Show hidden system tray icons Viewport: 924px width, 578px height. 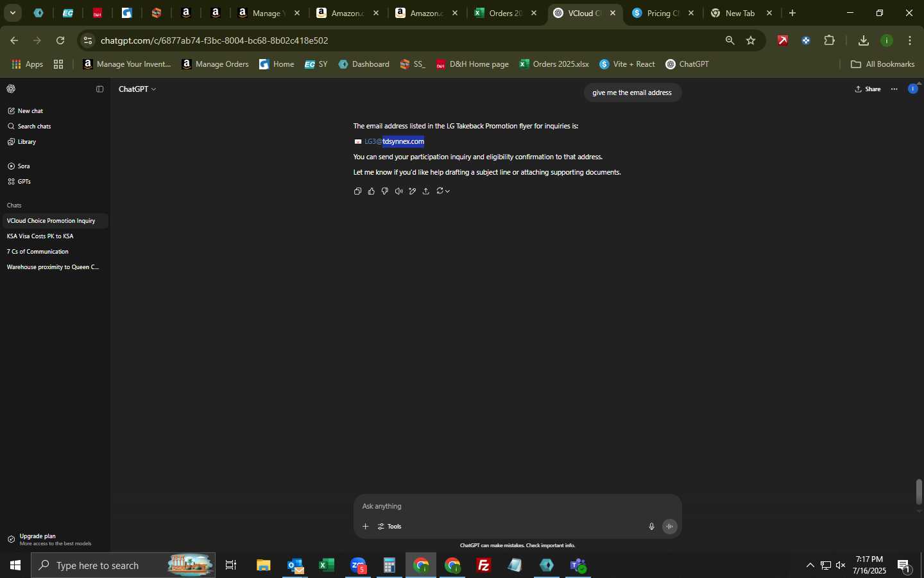(x=810, y=566)
